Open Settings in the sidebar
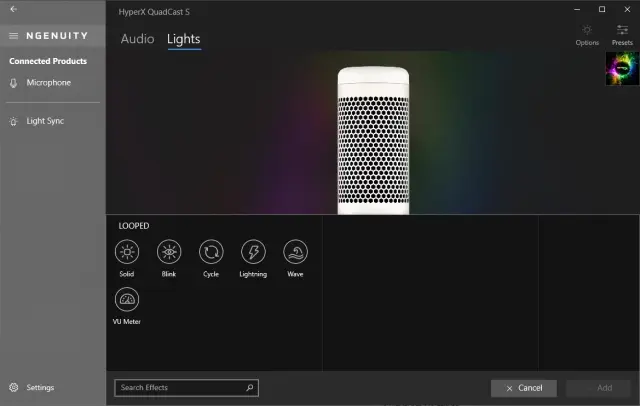Image resolution: width=640 pixels, height=406 pixels. tap(40, 388)
